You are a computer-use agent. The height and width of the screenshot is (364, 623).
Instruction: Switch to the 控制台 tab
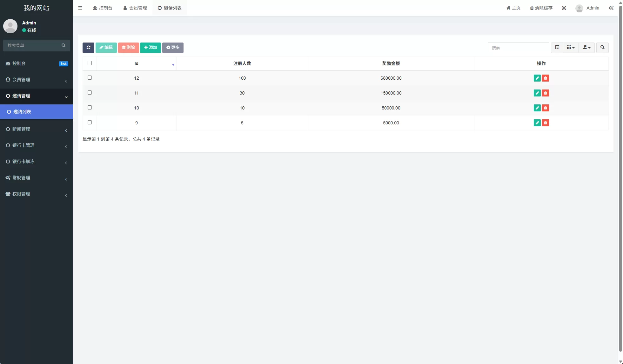click(102, 8)
